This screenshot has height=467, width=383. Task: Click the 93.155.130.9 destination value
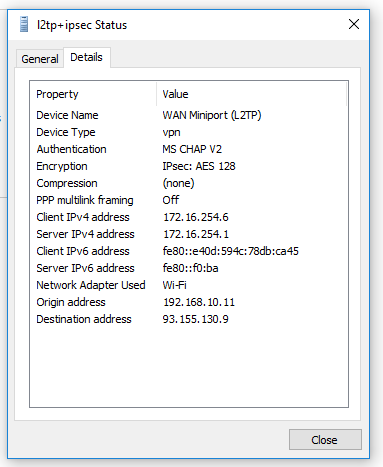(x=196, y=319)
